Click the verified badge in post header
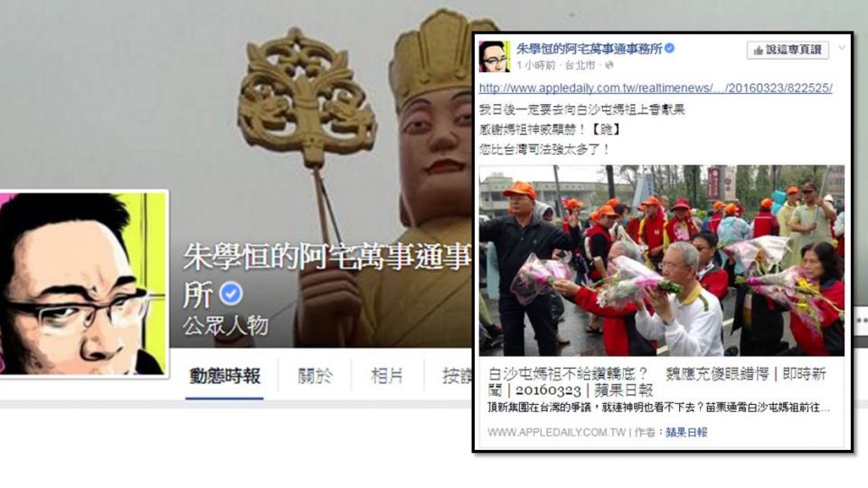This screenshot has width=868, height=488. coord(670,48)
